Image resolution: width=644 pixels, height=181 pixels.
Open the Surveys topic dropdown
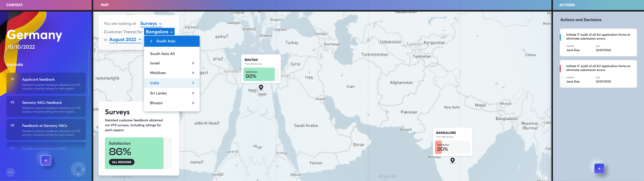coord(151,23)
